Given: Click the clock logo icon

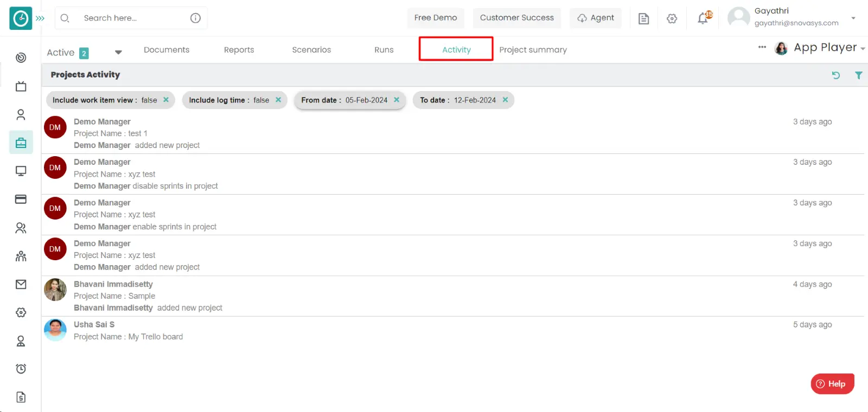Looking at the screenshot, I should pyautogui.click(x=21, y=18).
